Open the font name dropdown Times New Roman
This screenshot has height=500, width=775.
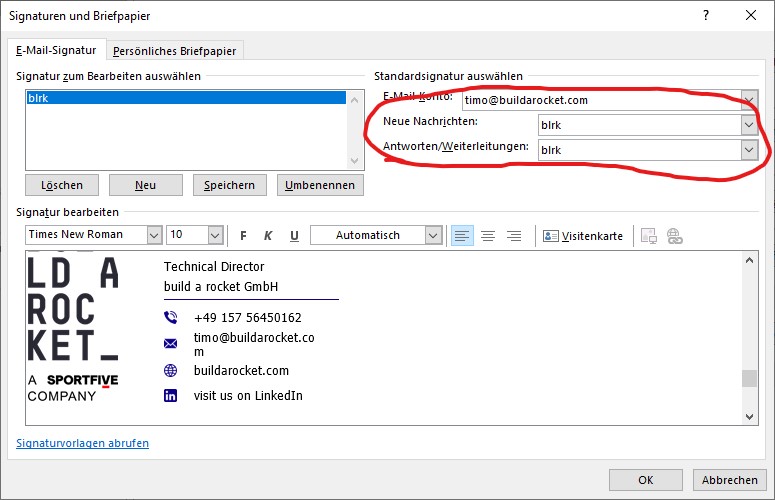tap(155, 235)
